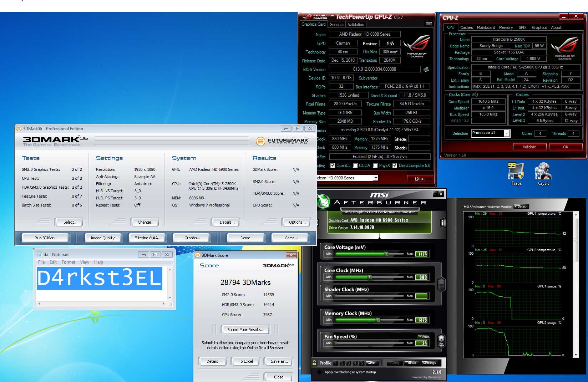Select Afterburner profile slot 4

355,363
